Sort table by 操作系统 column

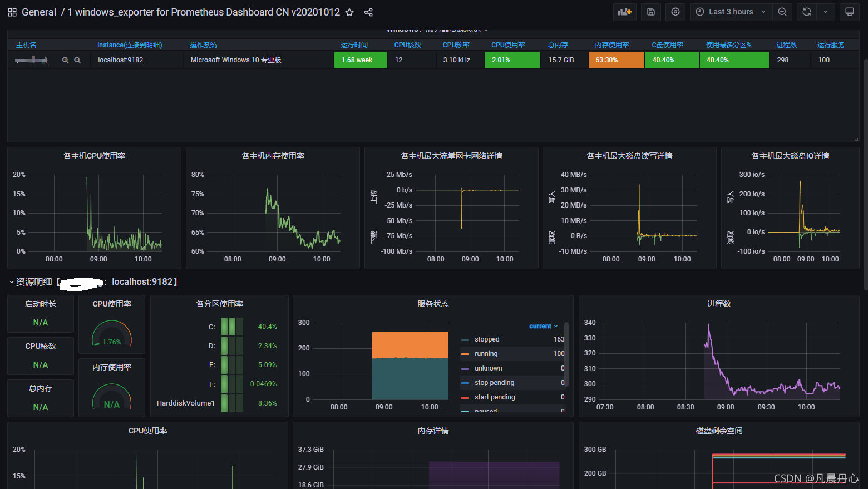click(204, 45)
